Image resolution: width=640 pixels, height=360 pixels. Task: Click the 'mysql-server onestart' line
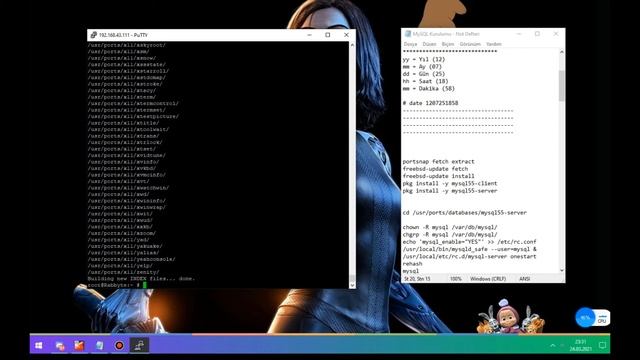coord(469,257)
